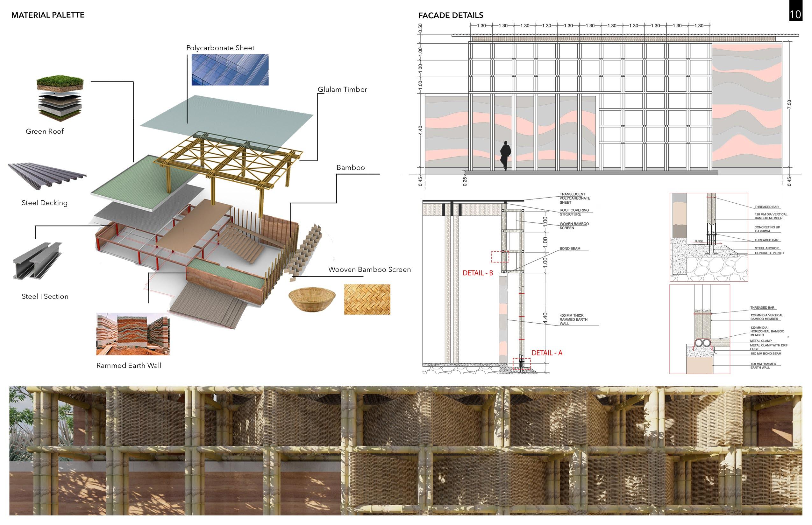Select the Steel I Section image
Screen dimensions: 812x525
point(38,262)
